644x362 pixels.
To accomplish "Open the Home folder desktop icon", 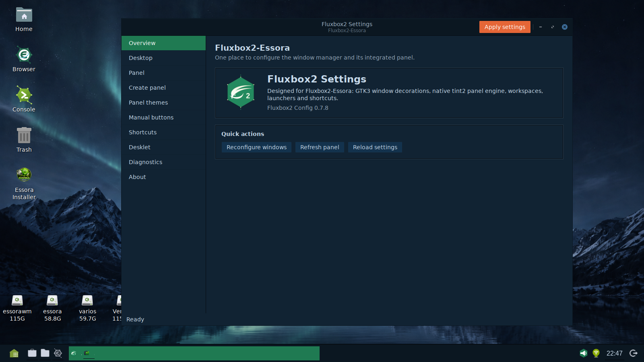I will [x=24, y=20].
